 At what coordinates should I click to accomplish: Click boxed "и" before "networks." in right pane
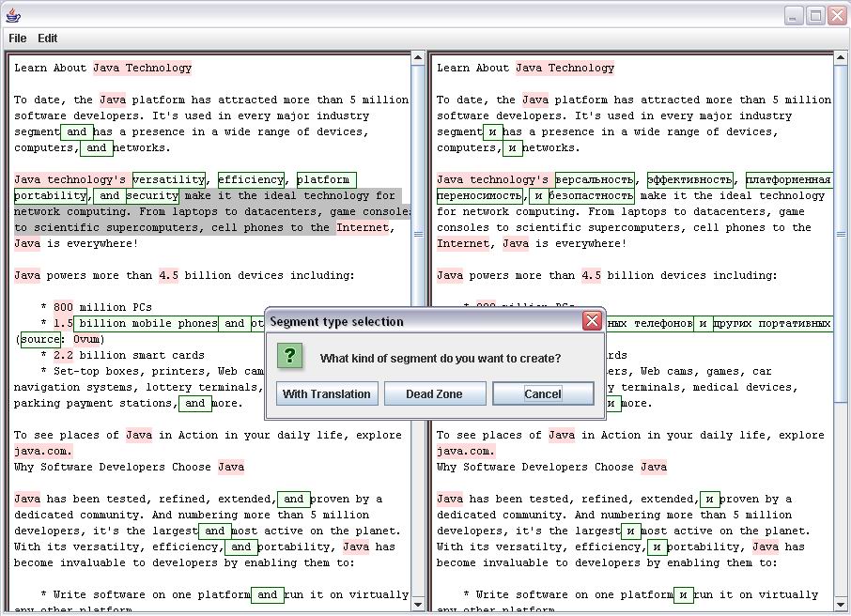pyautogui.click(x=512, y=147)
